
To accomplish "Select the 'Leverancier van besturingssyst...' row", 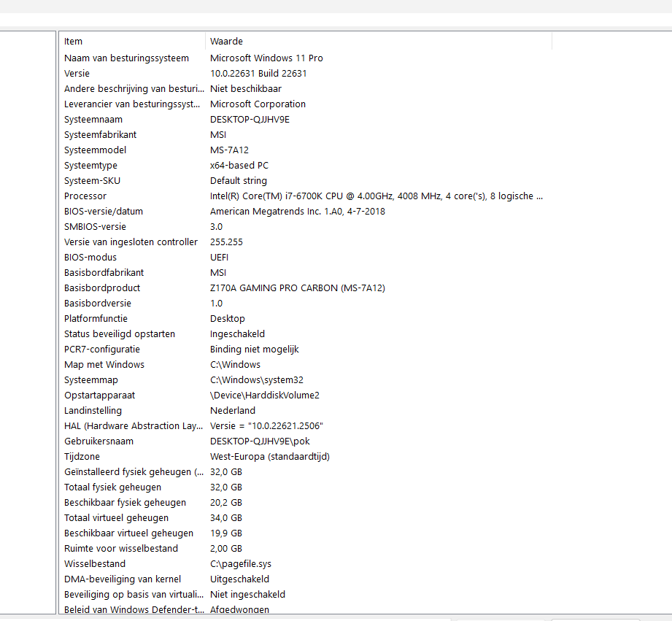I will point(132,104).
